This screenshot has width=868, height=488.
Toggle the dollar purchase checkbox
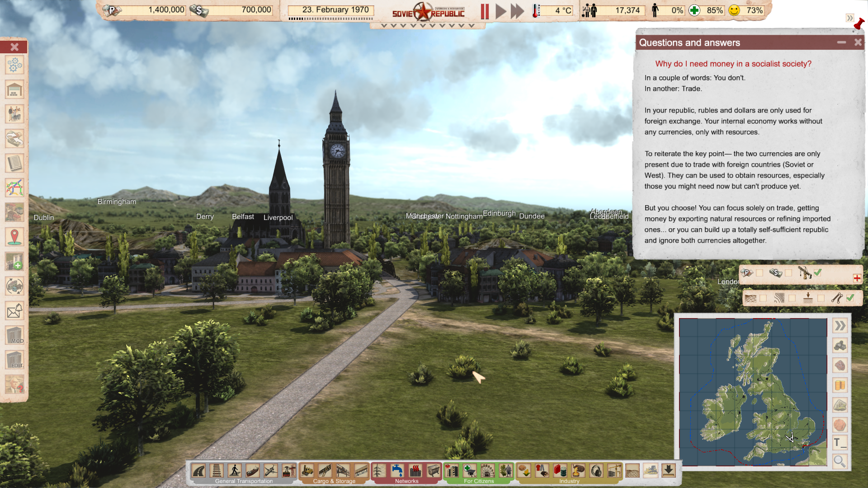point(788,273)
